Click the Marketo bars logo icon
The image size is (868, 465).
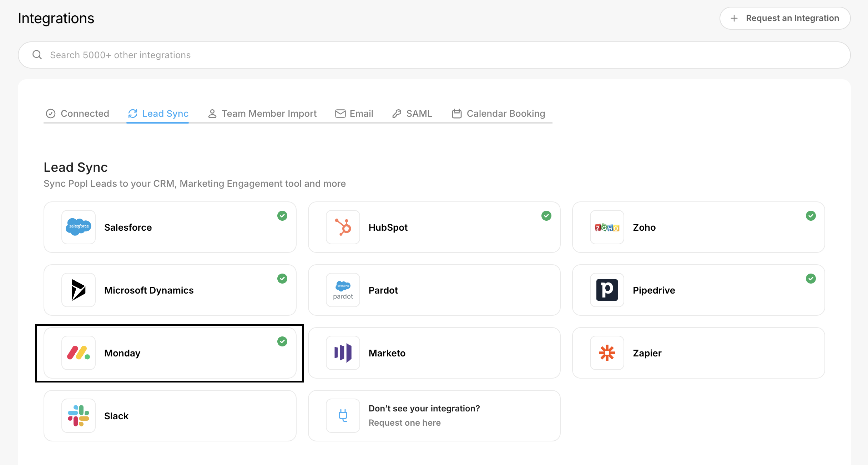click(x=343, y=353)
